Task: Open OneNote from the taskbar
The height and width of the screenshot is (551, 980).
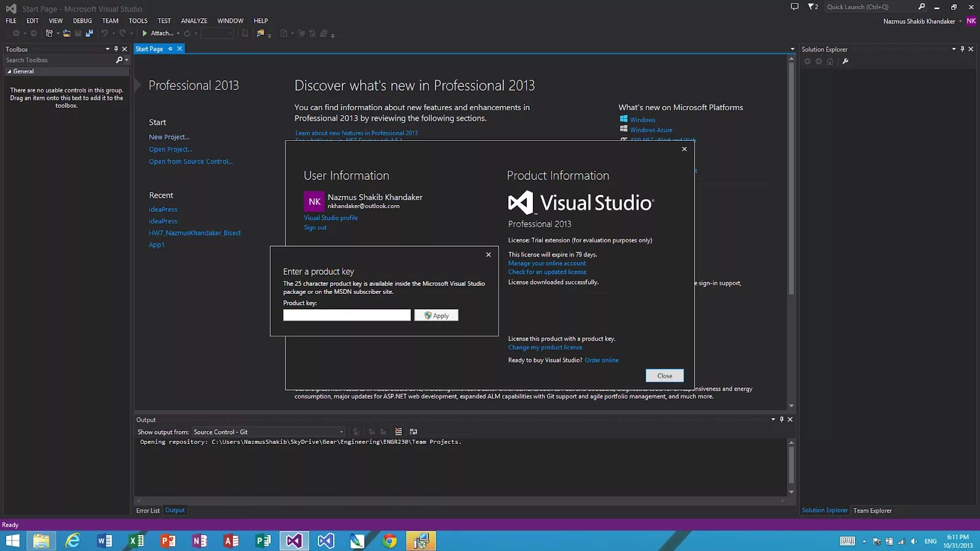Action: [200, 541]
